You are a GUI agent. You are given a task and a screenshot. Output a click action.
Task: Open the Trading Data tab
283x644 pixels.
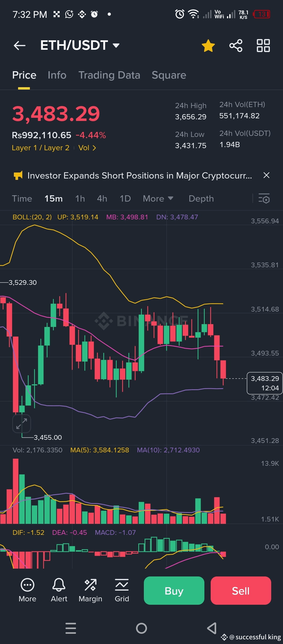click(109, 75)
